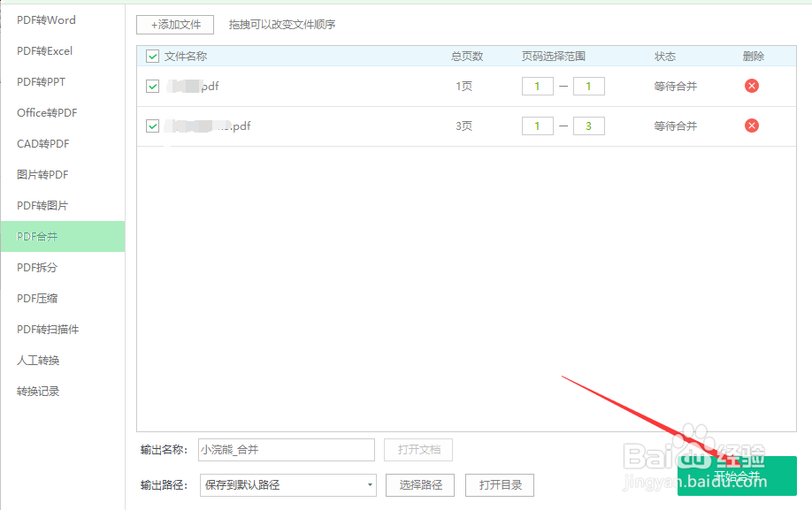Viewport: 812px width, 510px height.
Task: Open the 输出路径 save location dropdown
Action: [372, 484]
